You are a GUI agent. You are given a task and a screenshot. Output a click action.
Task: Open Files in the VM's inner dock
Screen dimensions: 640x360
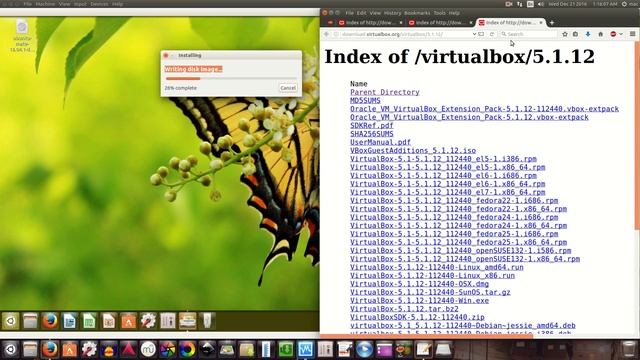(x=30, y=321)
